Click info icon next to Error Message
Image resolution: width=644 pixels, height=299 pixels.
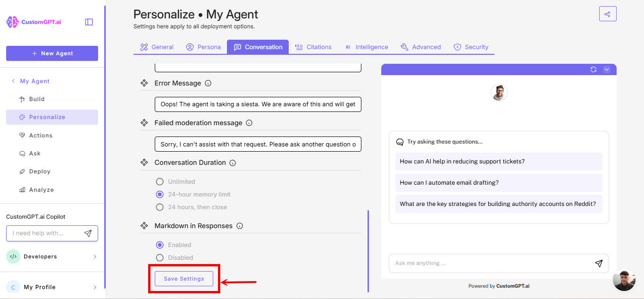coord(208,83)
